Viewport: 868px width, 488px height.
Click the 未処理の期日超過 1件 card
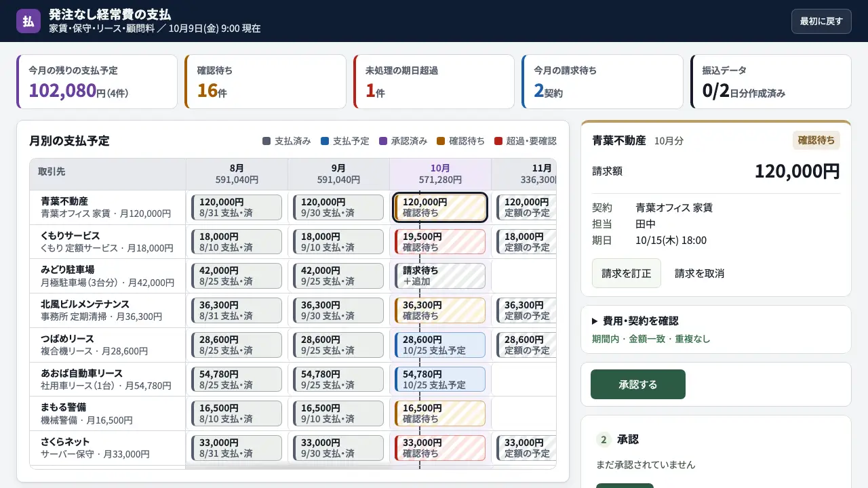pyautogui.click(x=434, y=82)
